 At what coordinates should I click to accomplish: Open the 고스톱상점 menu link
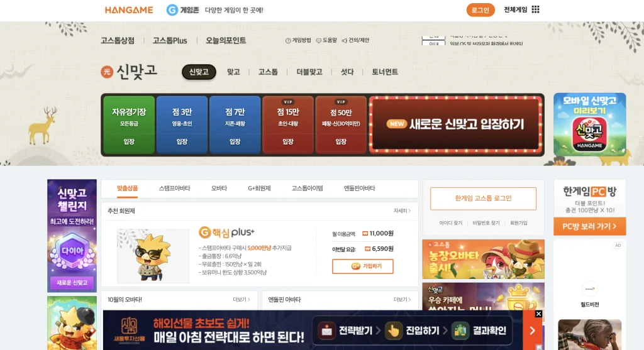click(118, 40)
